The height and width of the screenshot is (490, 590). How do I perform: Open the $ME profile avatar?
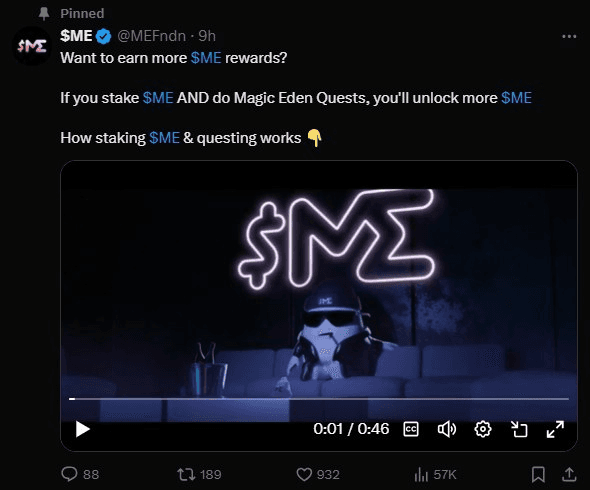point(32,46)
